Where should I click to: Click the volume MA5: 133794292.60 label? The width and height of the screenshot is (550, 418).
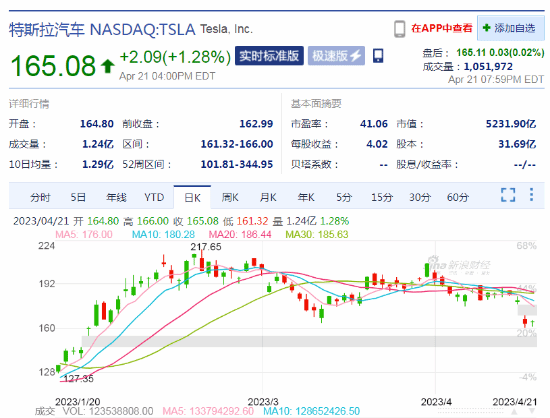click(x=208, y=411)
